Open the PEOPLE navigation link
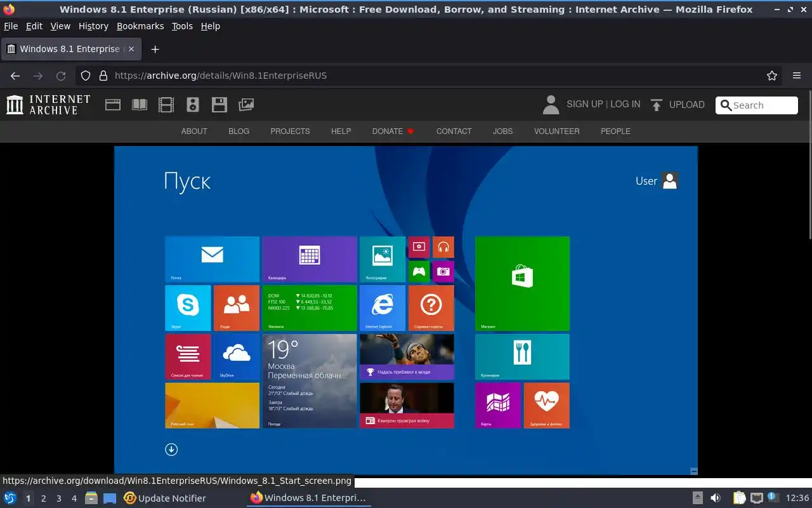Viewport: 812px width, 508px height. tap(615, 131)
